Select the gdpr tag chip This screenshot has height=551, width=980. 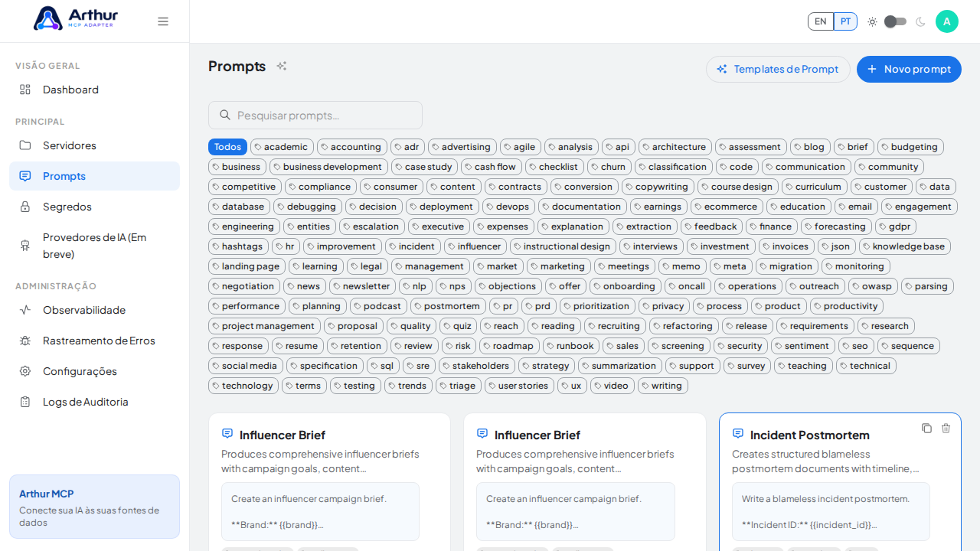896,227
